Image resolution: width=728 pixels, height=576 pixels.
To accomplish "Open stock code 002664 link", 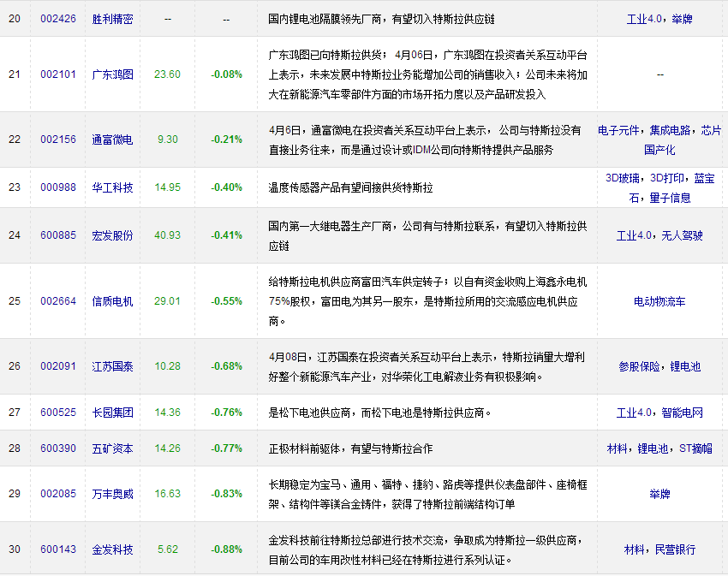I will click(58, 300).
